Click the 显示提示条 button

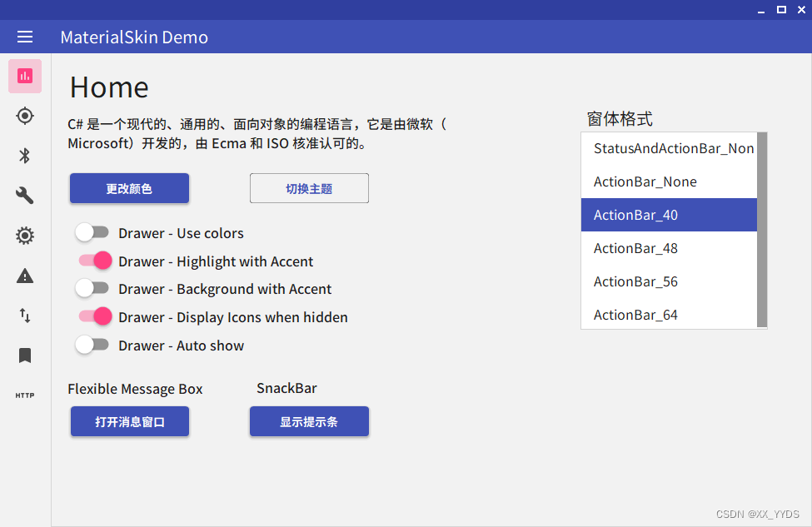click(x=309, y=421)
